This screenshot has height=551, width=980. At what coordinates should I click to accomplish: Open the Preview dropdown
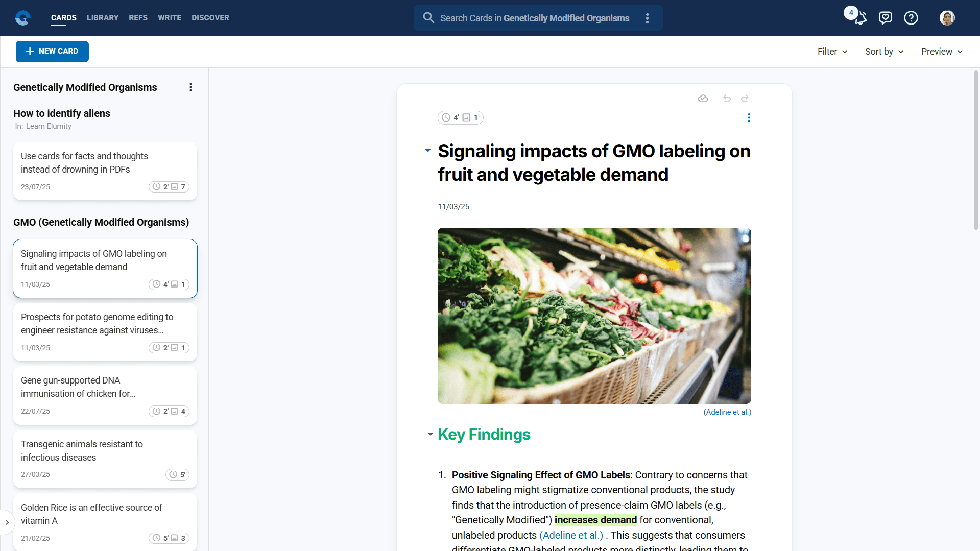point(942,52)
